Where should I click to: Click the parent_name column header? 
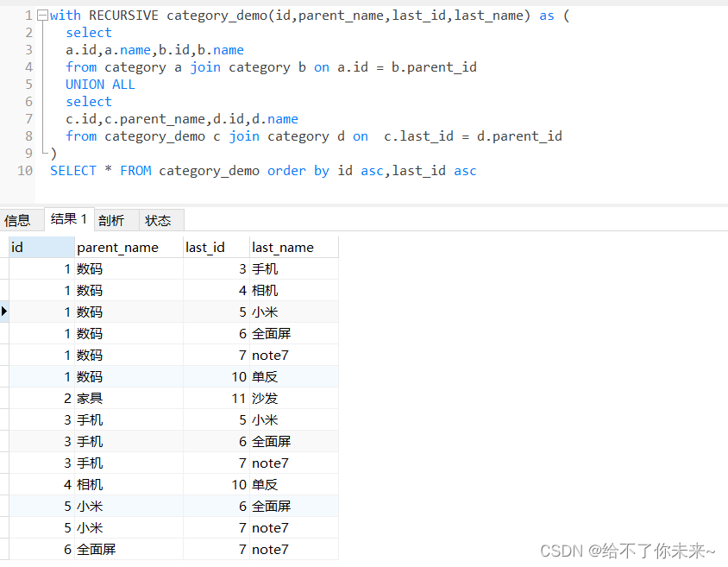tap(129, 247)
